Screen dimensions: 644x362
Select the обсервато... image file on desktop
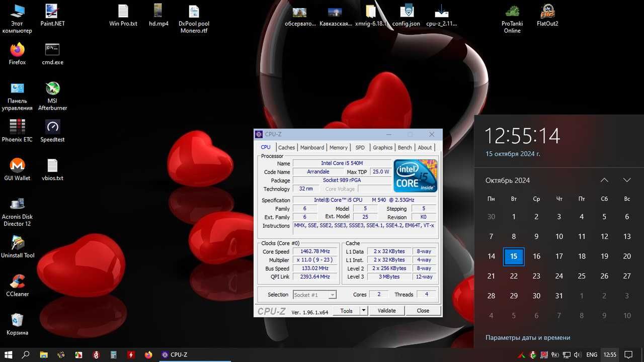pyautogui.click(x=300, y=15)
